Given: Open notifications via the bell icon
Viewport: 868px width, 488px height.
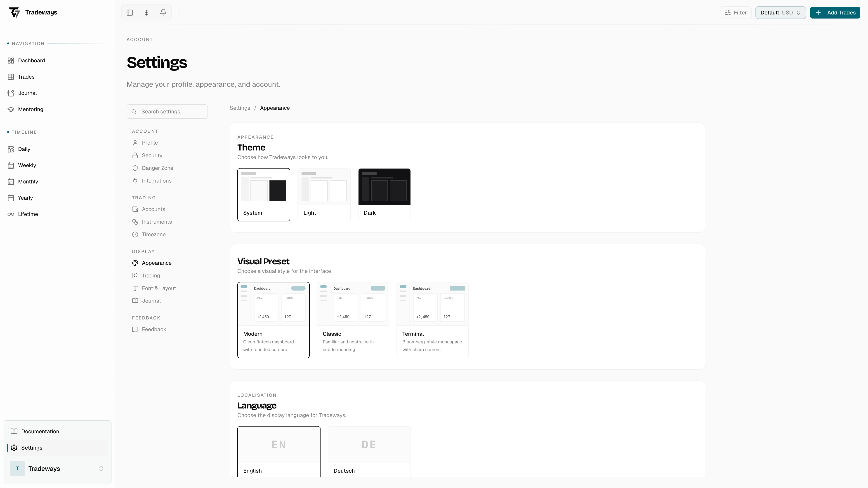Looking at the screenshot, I should click(163, 12).
